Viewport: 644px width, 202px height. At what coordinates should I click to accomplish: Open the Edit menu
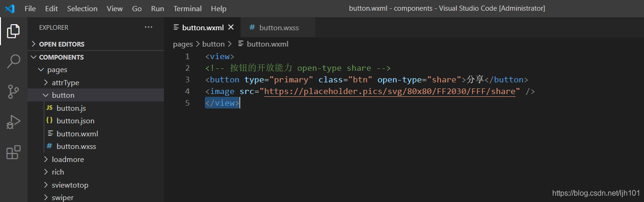coord(52,8)
